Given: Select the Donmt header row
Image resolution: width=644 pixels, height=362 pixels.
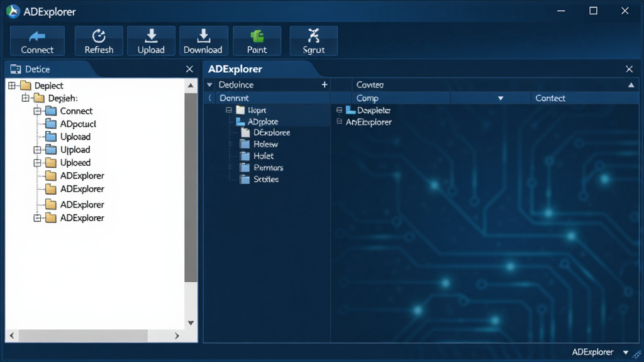Looking at the screenshot, I should click(267, 98).
